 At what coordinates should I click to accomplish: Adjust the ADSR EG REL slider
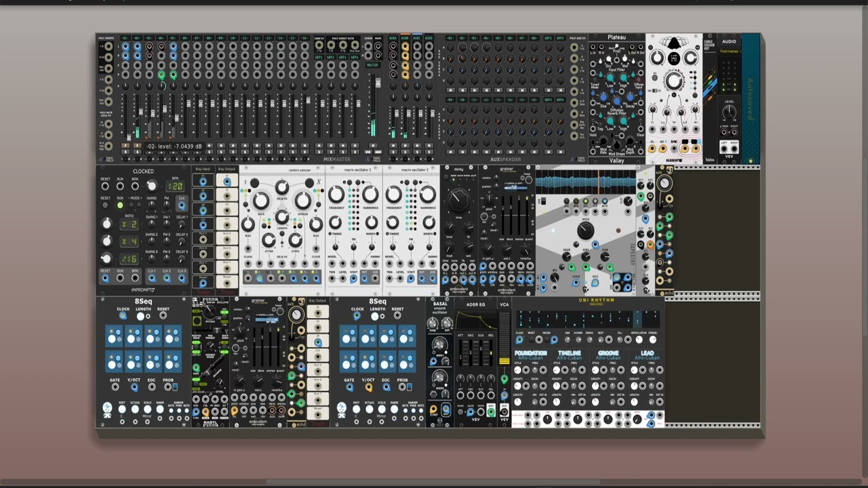click(490, 354)
